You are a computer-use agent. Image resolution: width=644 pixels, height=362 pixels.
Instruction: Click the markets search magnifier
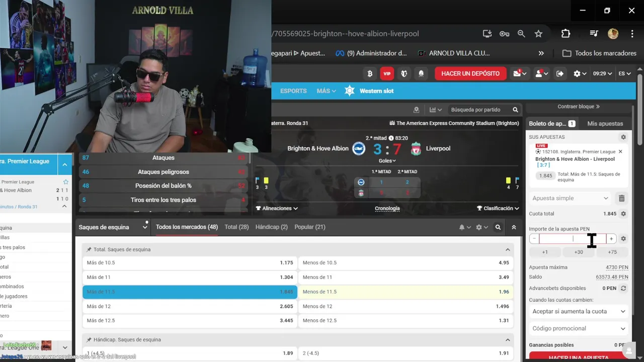pos(498,227)
